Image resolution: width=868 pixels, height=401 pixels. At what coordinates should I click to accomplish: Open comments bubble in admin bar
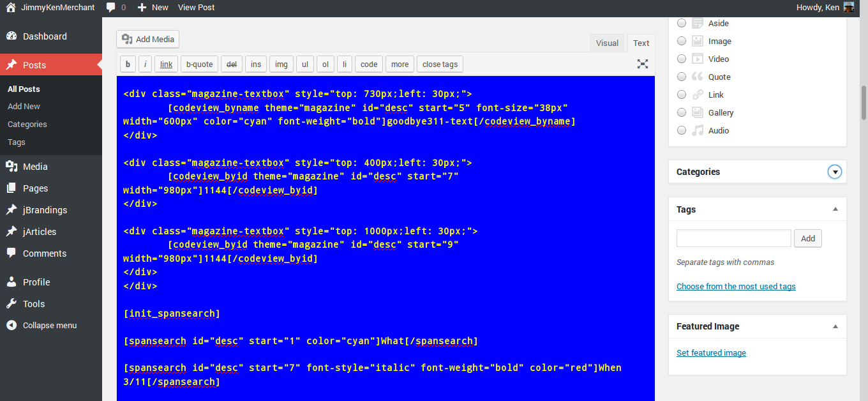111,8
